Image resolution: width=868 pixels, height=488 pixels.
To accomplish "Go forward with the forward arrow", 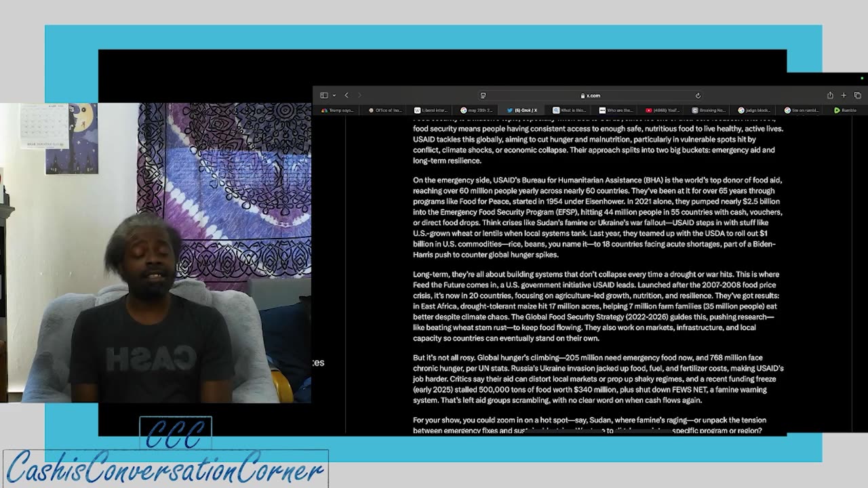I will (359, 96).
